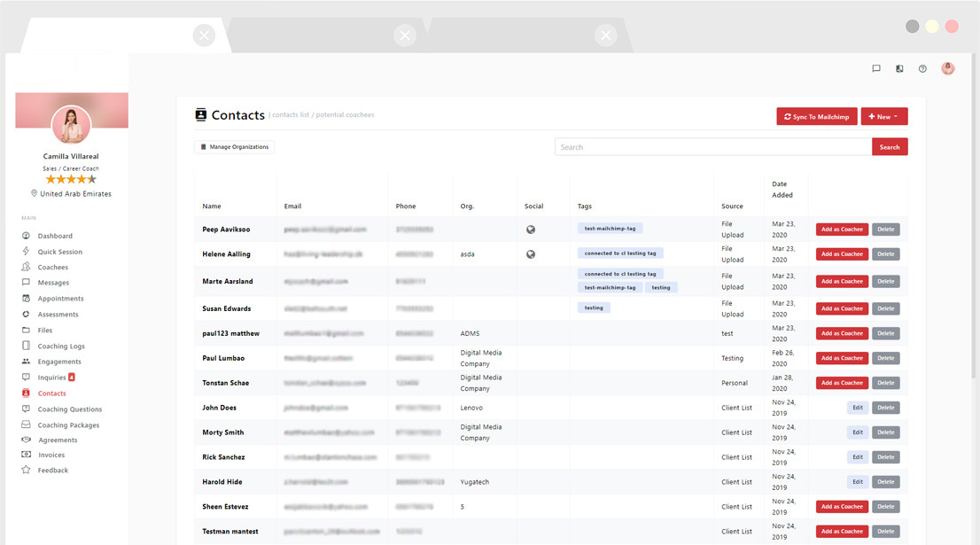Open the Dashboard menu item
The image size is (980, 545).
55,236
